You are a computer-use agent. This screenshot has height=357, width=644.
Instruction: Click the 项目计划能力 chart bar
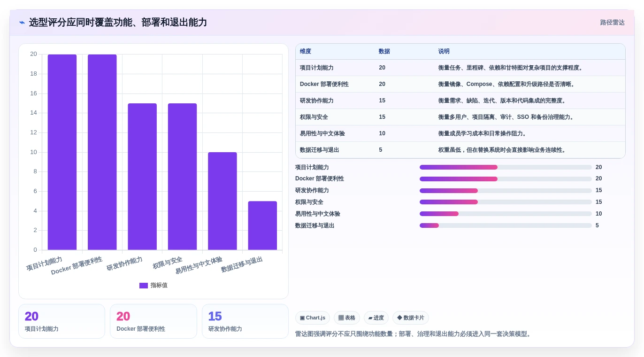(62, 152)
